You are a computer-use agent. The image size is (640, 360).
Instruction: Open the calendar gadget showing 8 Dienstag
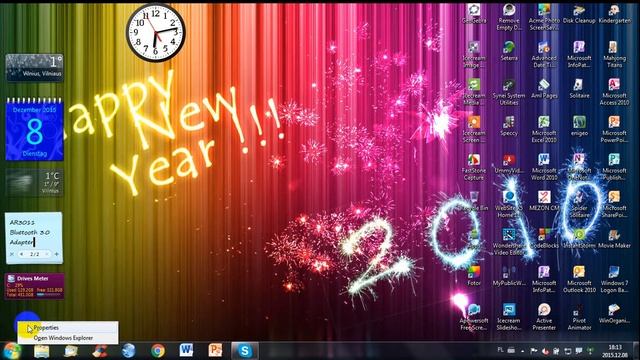34,129
